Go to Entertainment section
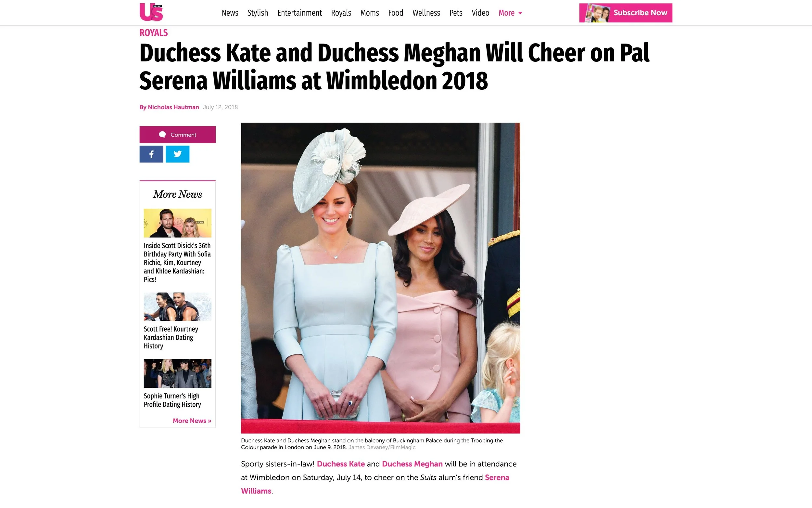The height and width of the screenshot is (508, 812). coord(299,13)
